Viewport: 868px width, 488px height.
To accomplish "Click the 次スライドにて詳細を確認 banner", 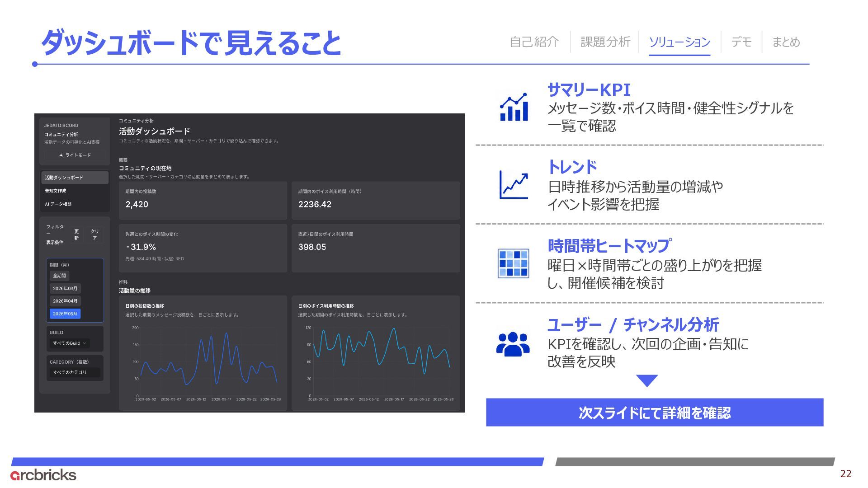I will pos(655,413).
